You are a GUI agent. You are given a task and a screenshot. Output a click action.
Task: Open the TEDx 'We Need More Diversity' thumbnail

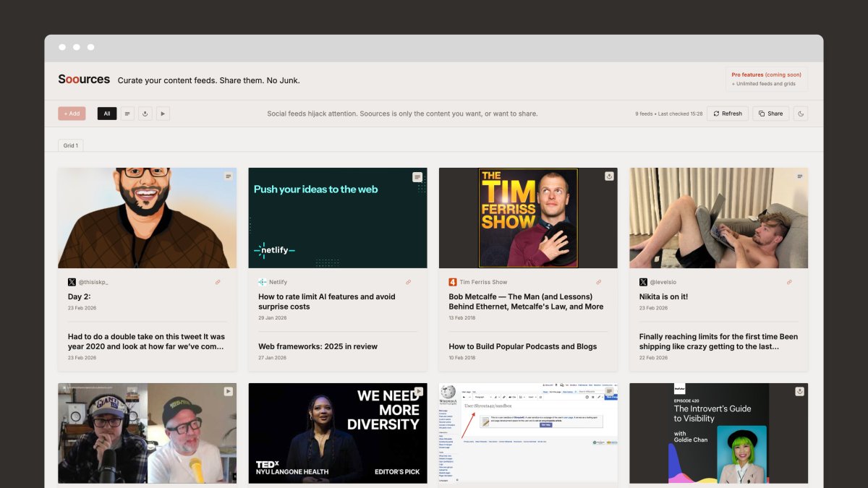tap(338, 433)
